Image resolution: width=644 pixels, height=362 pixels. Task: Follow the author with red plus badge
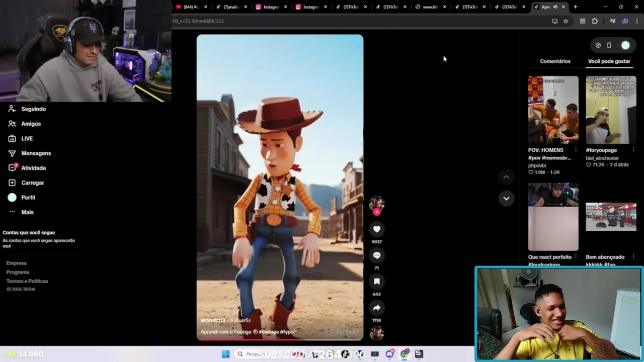point(376,212)
